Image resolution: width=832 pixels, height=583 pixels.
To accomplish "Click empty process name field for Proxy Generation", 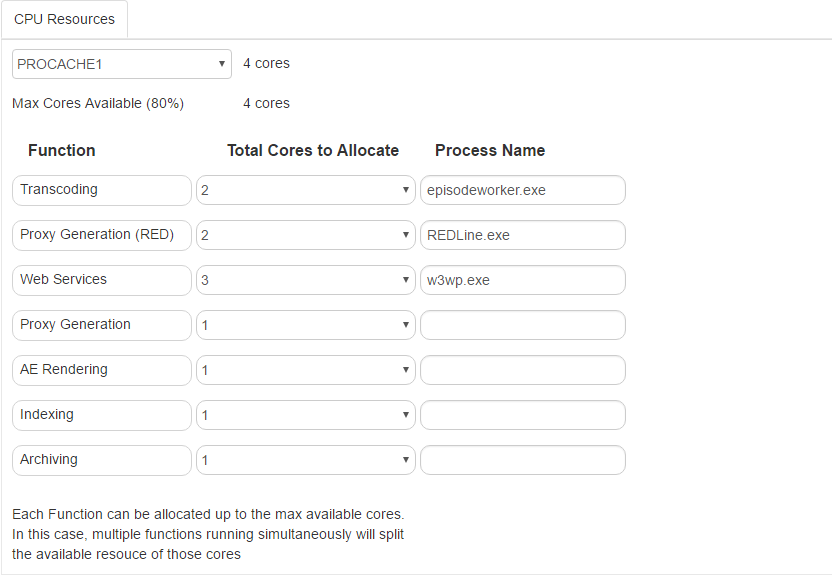I will click(x=523, y=325).
